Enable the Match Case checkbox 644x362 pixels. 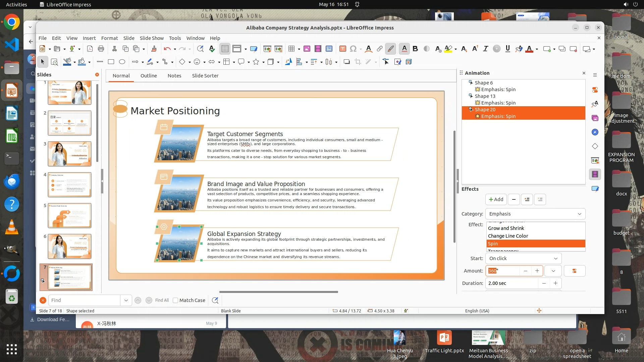point(175,300)
